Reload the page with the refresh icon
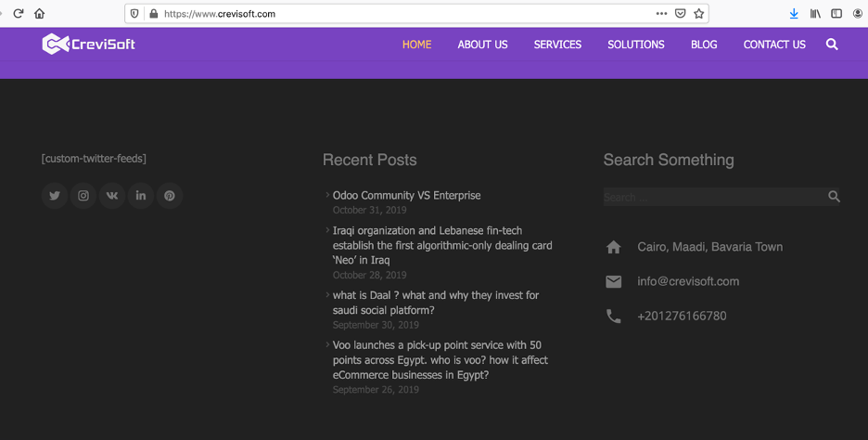The width and height of the screenshot is (868, 440). (18, 14)
